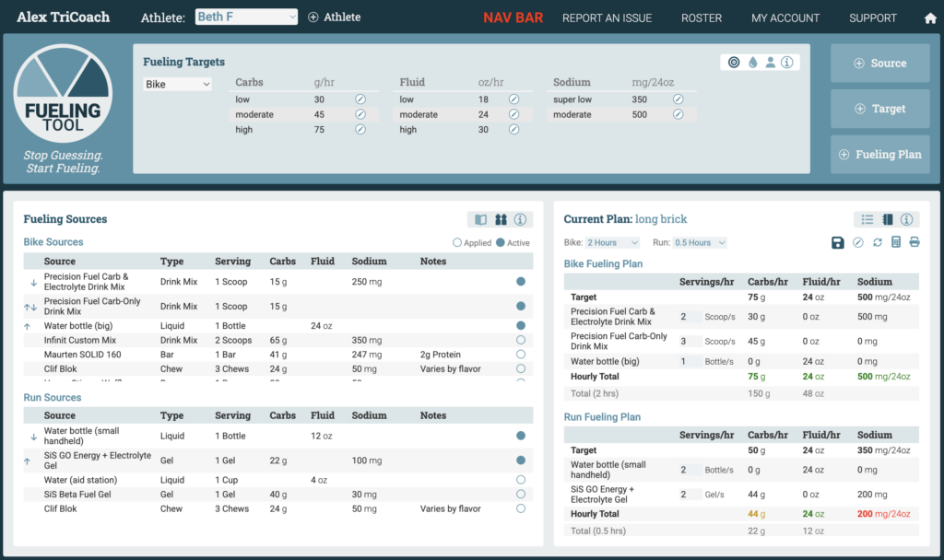This screenshot has height=560, width=944.
Task: Deactivate SiS GO Energy gel active circle
Action: click(521, 461)
